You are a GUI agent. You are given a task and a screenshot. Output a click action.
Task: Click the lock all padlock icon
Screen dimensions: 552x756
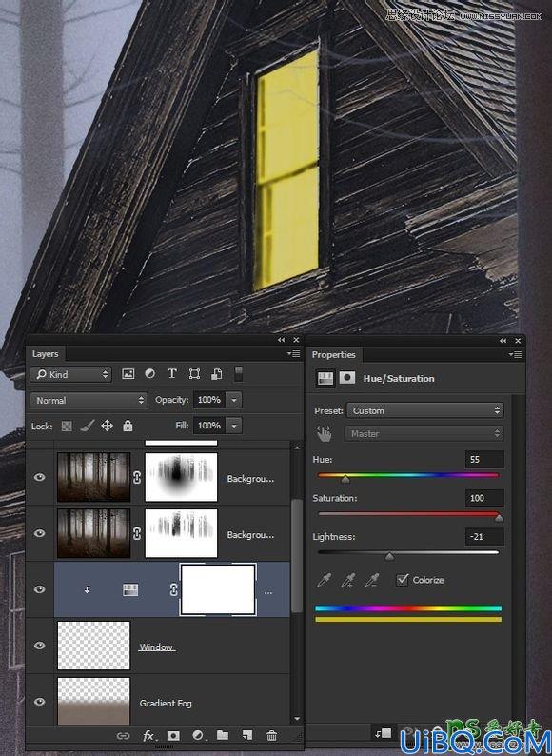point(128,426)
